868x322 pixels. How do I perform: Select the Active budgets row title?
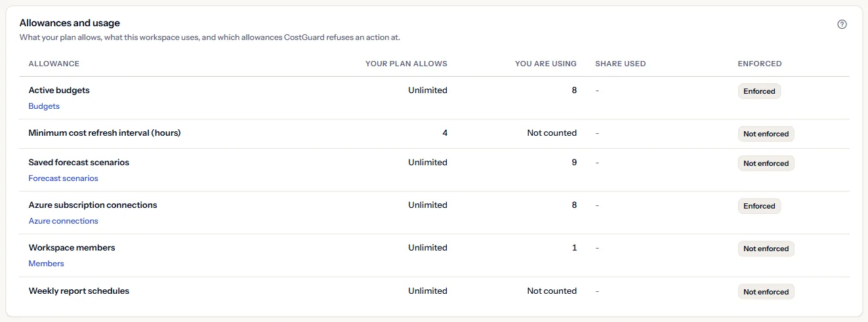59,91
